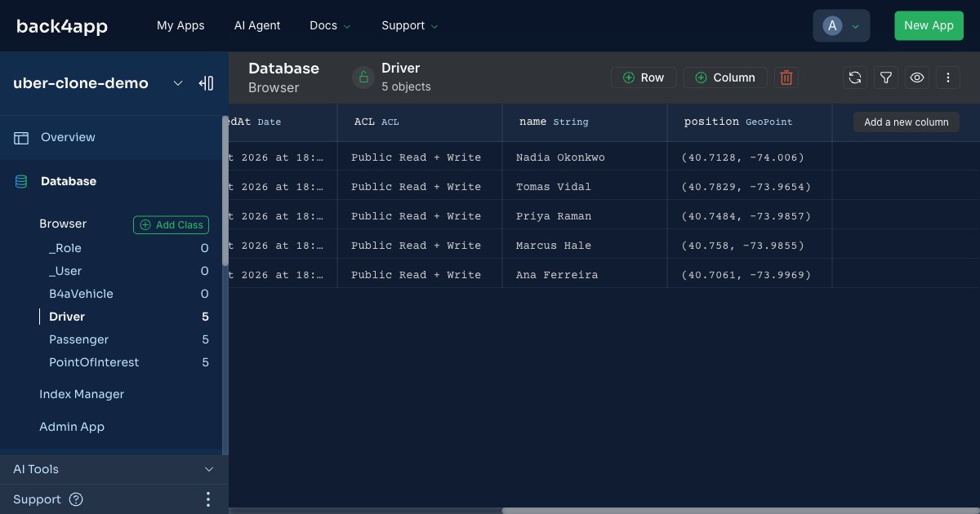Open the filter funnel icon

tap(886, 78)
